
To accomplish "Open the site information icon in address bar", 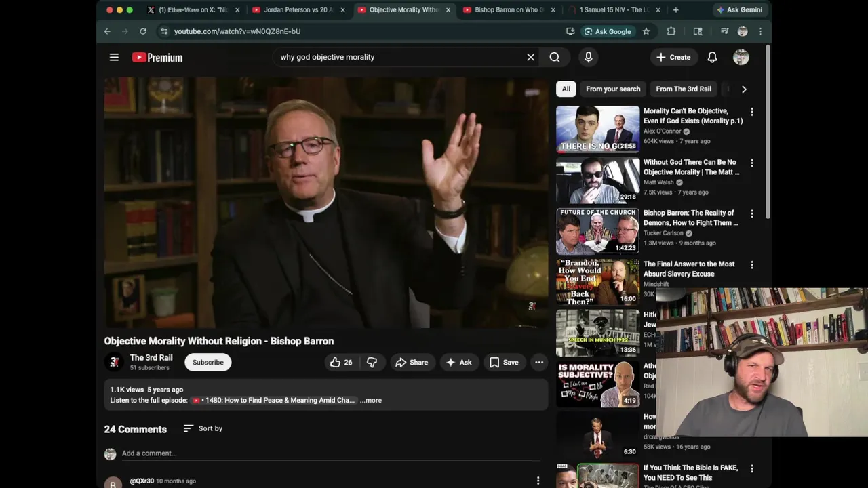I will point(164,31).
